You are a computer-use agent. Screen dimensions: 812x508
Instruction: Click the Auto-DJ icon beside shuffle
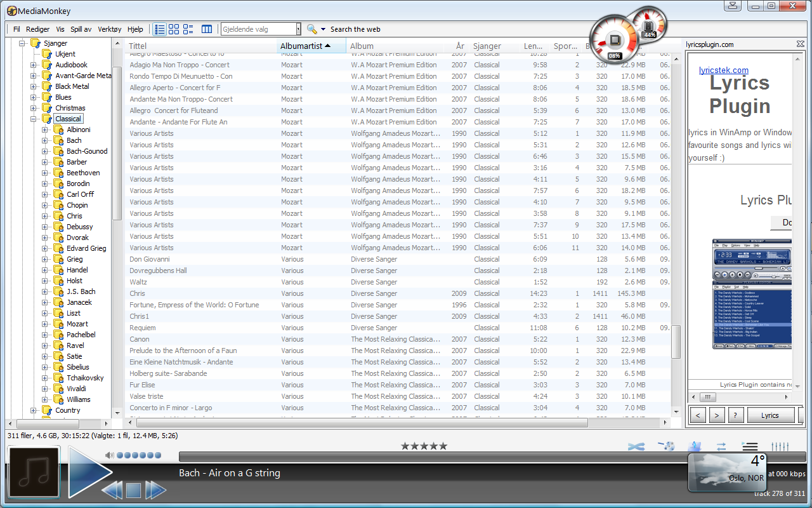click(x=666, y=447)
